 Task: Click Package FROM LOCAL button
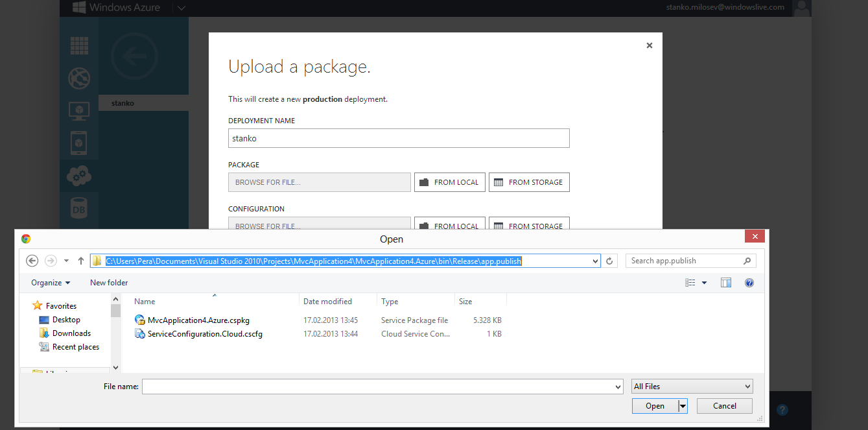coord(450,182)
